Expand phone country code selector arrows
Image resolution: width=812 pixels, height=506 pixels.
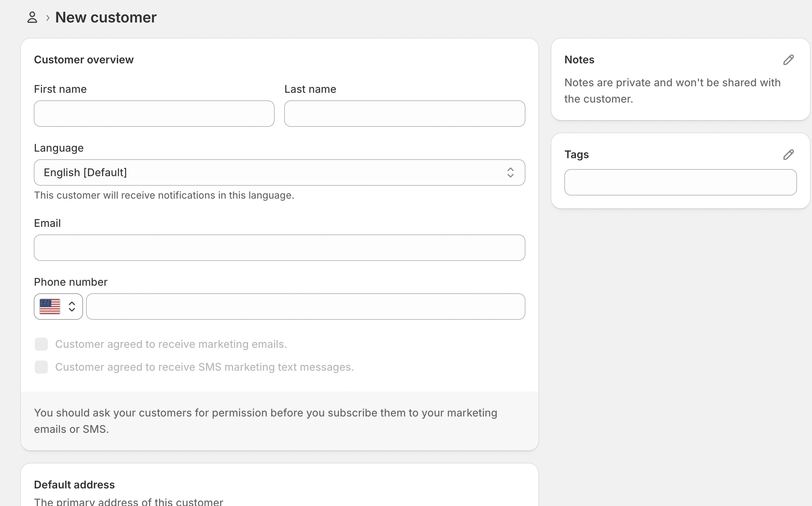72,307
